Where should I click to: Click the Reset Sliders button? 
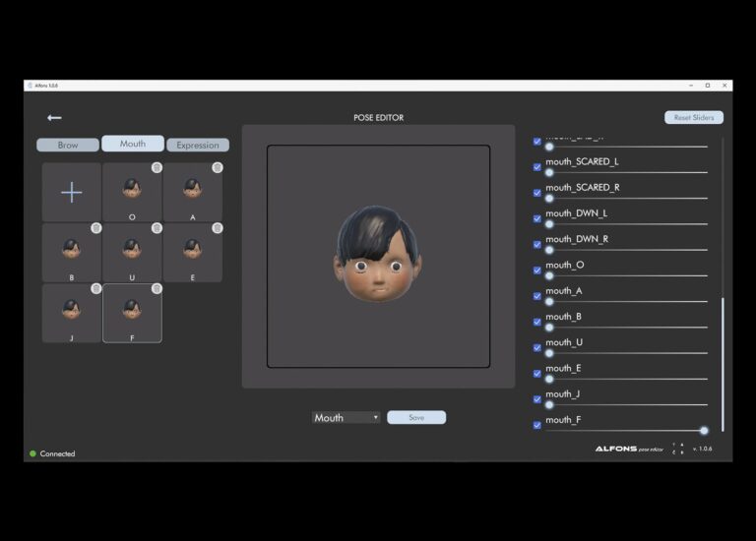click(x=694, y=118)
